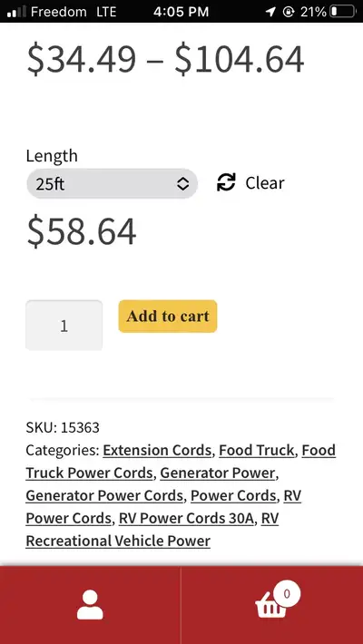363x644 pixels.
Task: Add the item to cart
Action: [x=168, y=317]
